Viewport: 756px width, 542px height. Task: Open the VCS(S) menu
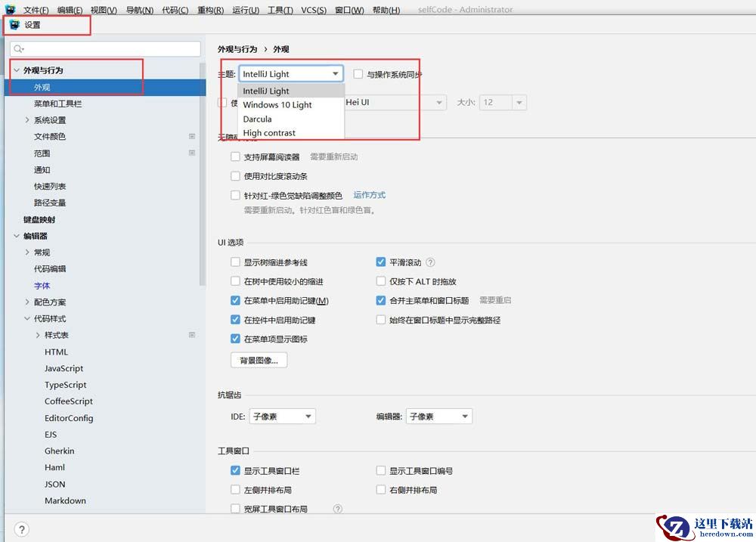314,10
